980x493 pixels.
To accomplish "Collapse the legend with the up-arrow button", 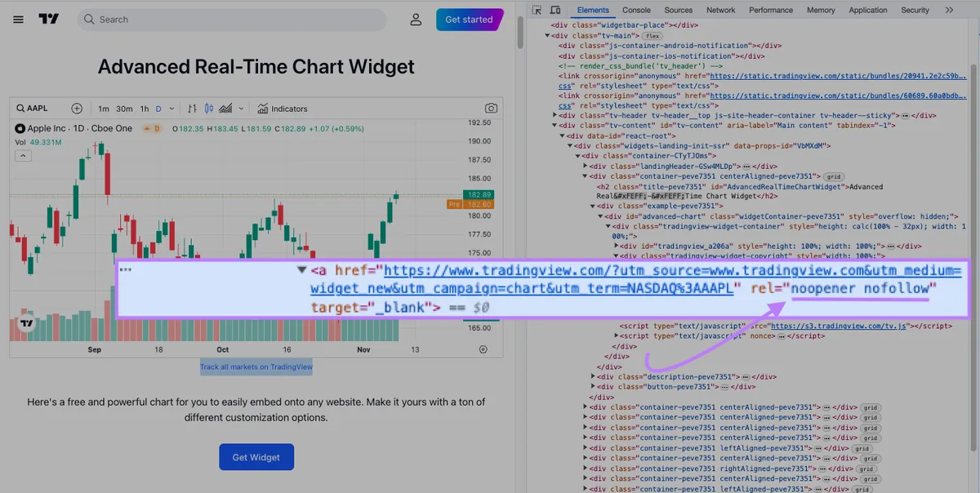I will pos(23,156).
